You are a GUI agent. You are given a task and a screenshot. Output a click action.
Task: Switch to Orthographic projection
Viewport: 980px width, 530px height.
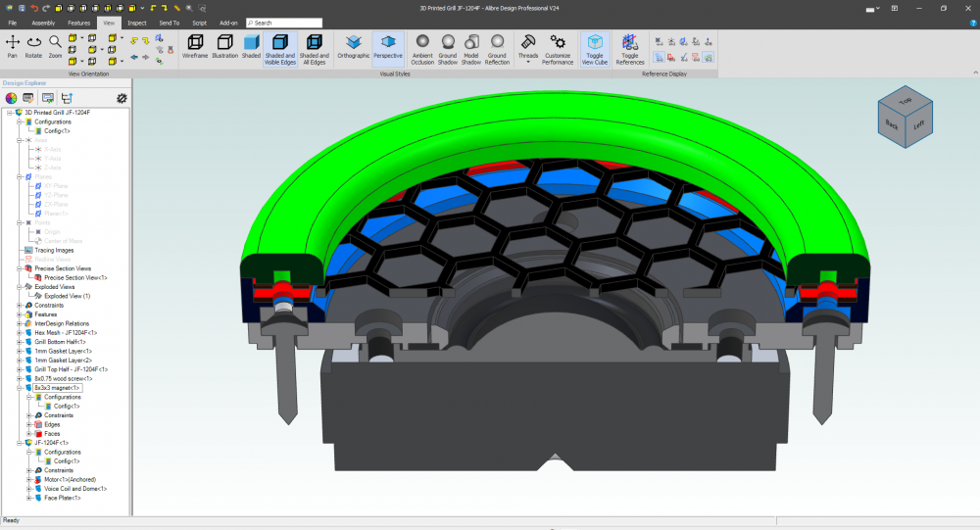point(354,47)
